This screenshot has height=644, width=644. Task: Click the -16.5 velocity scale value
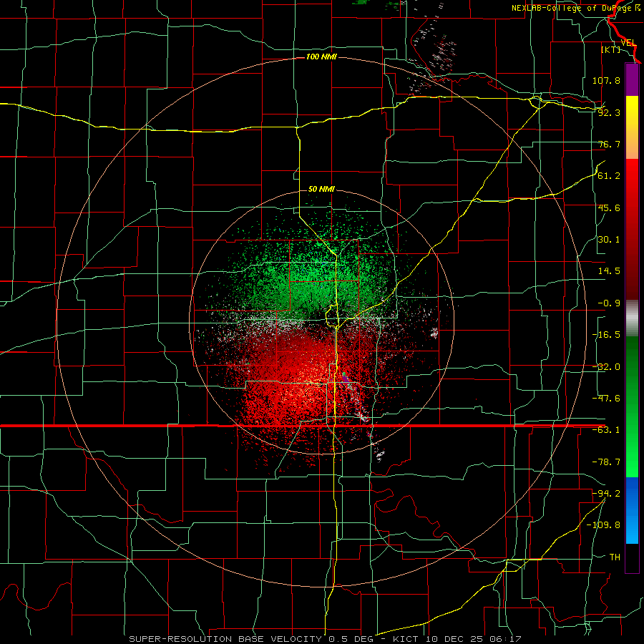[606, 335]
